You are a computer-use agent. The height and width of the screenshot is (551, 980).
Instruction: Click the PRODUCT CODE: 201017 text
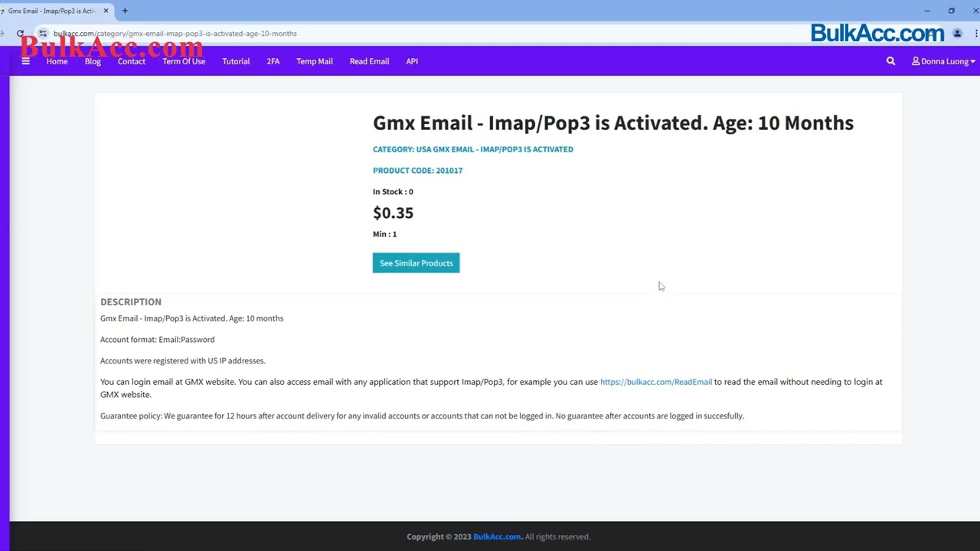[x=417, y=171]
